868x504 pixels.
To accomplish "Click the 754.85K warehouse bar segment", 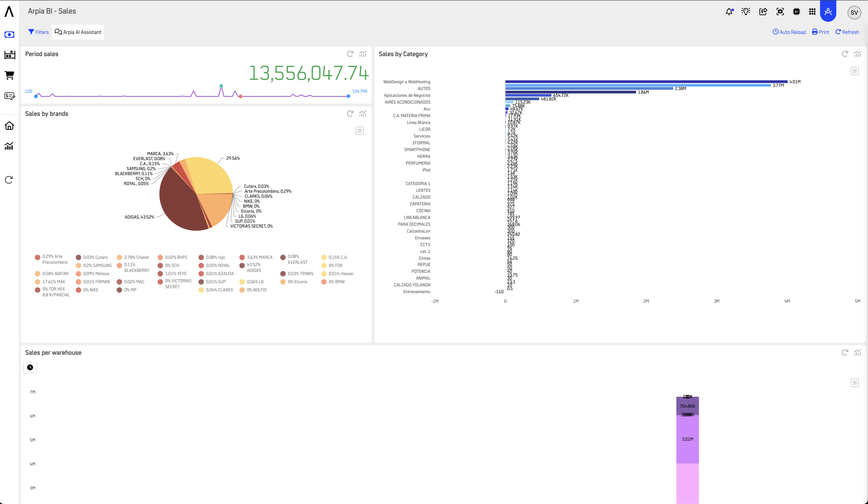I will coord(687,406).
